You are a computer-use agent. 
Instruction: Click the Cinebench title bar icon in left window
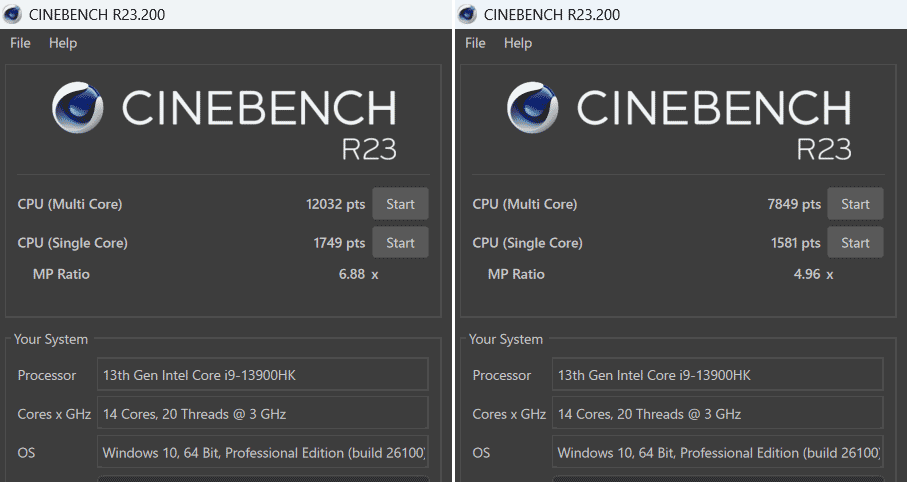pos(12,14)
